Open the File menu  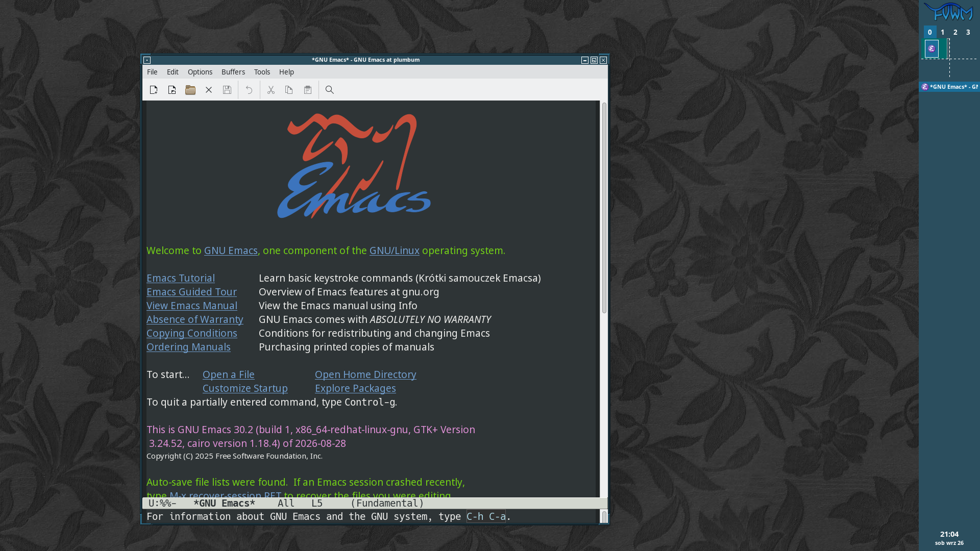pos(152,72)
